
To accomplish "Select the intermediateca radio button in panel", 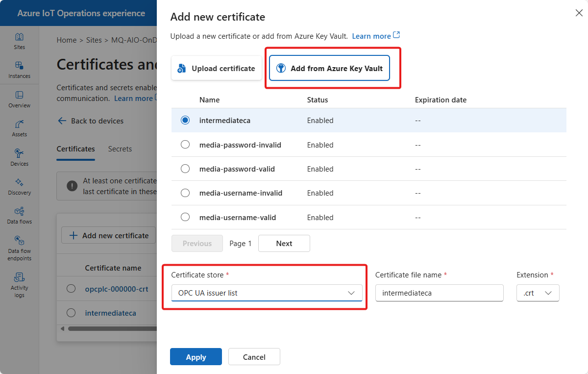I will (185, 120).
